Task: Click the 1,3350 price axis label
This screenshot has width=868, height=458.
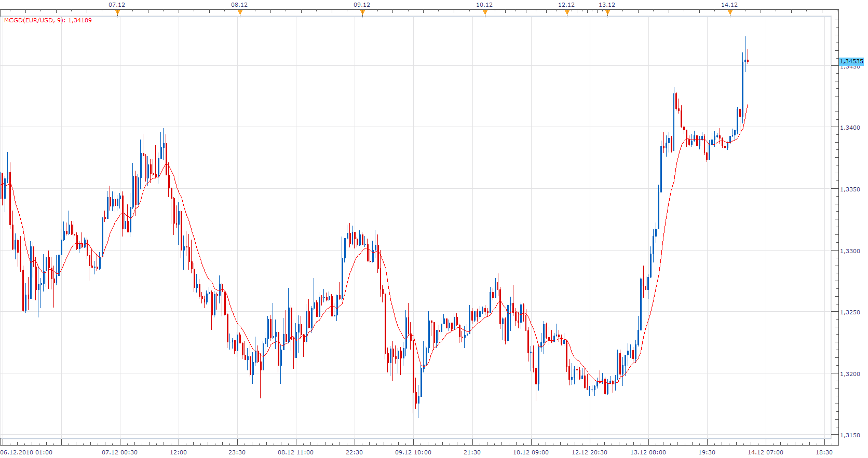Action: (x=850, y=189)
